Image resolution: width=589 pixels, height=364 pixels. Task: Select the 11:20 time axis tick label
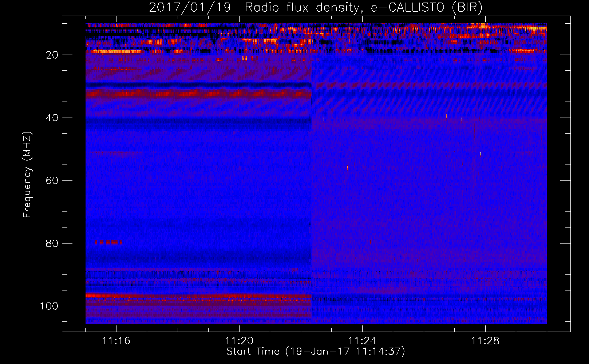(x=239, y=341)
